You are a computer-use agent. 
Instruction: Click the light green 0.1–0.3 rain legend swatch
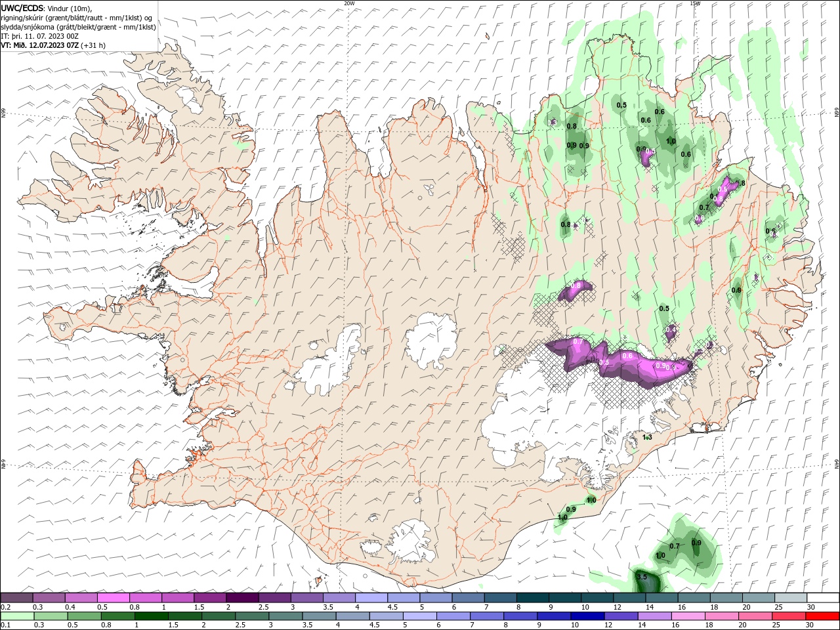click(17, 616)
